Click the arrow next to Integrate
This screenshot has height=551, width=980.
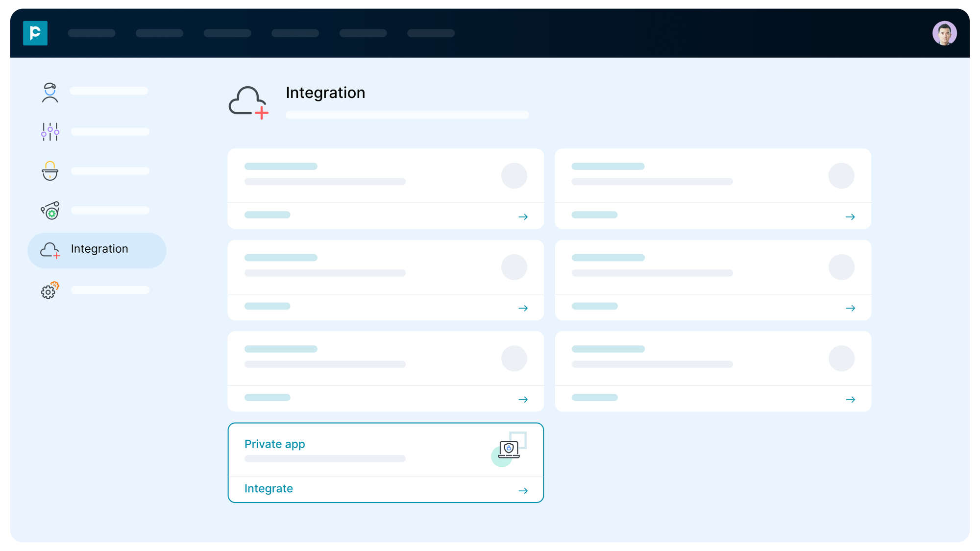click(523, 490)
